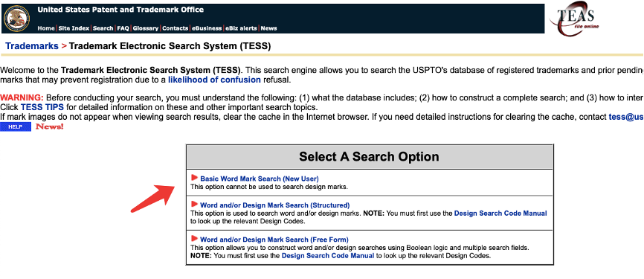
Task: Click the blue HELP button
Action: pos(16,127)
